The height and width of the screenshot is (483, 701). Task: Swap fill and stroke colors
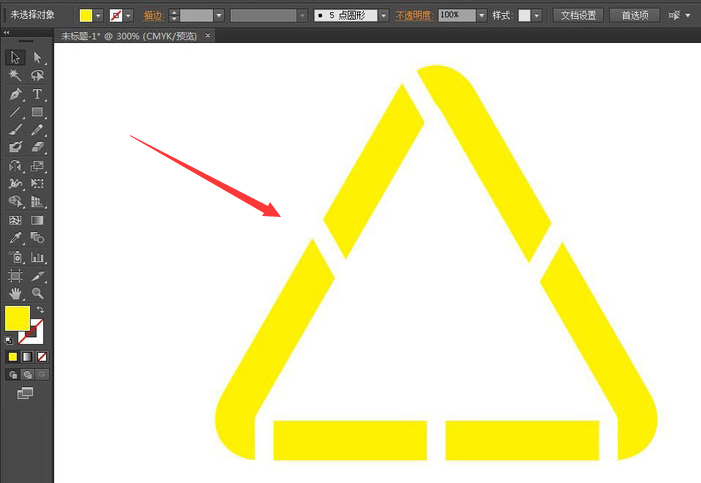click(x=40, y=309)
